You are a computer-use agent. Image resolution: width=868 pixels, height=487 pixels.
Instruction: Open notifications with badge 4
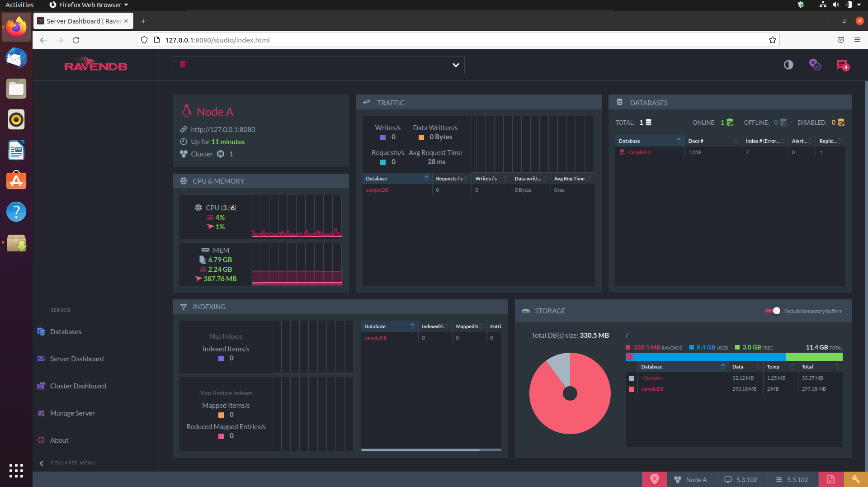pos(843,65)
